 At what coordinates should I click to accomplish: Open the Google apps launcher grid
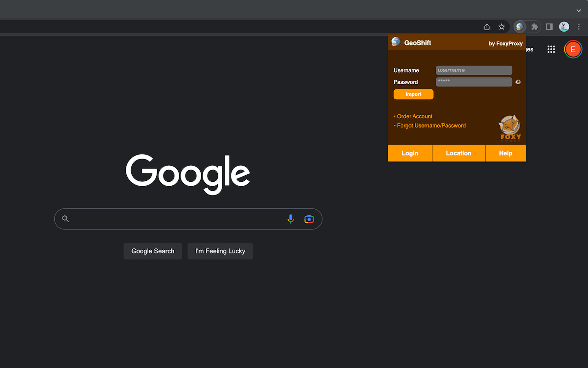(551, 49)
